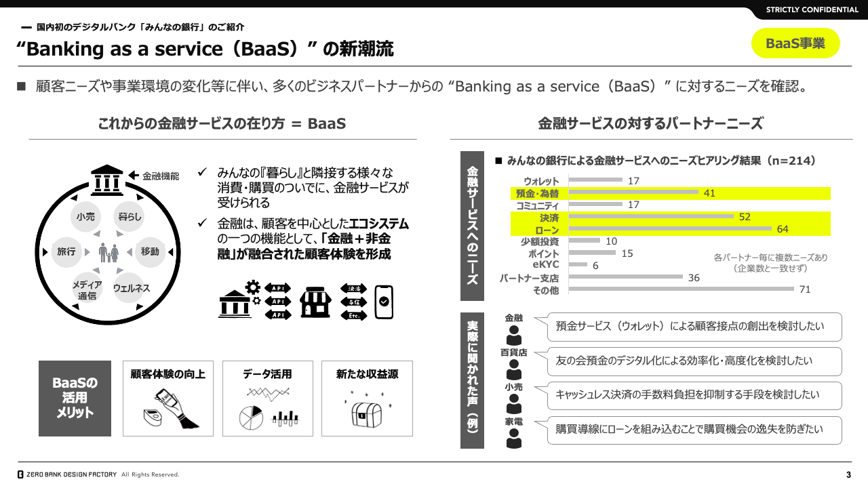The image size is (868, 488).
Task: Click the highlighted 決済 chart label
Action: 550,218
